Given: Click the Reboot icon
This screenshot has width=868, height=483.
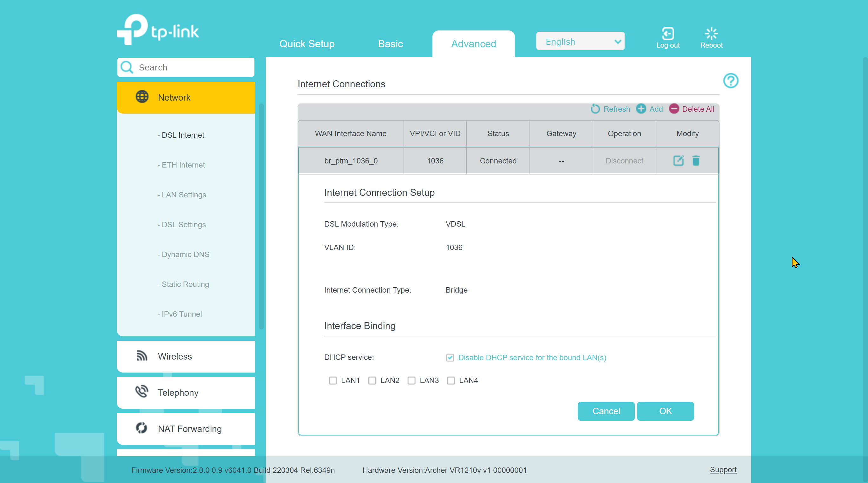Looking at the screenshot, I should coord(711,34).
